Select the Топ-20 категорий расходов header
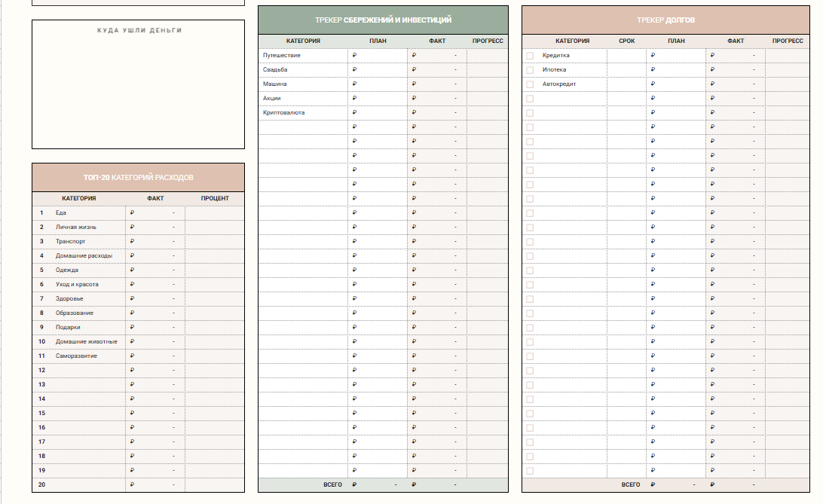Viewport: 823px width, 504px height. tap(139, 178)
